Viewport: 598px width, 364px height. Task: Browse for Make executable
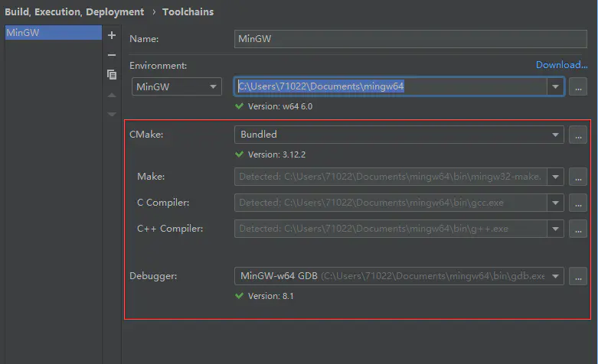point(578,177)
